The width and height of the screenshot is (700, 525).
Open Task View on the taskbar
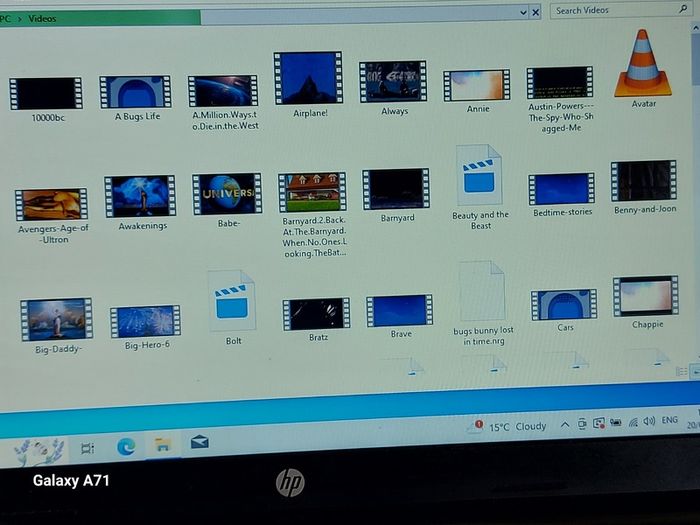88,448
